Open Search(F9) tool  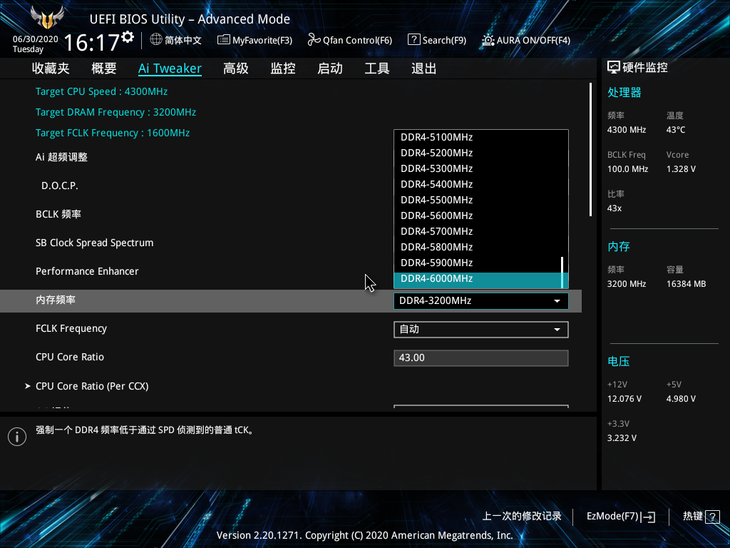pyautogui.click(x=437, y=40)
